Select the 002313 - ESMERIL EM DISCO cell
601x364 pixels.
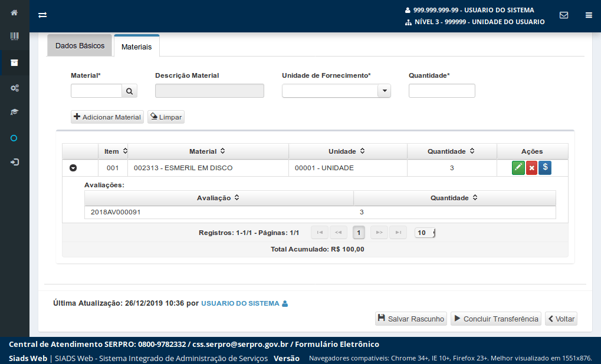coord(208,168)
